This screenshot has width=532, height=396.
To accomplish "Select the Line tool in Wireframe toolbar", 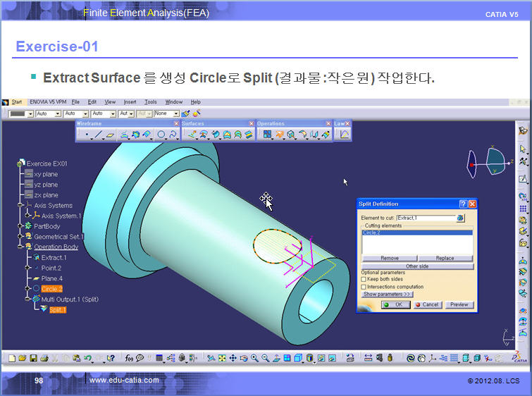I will click(99, 135).
